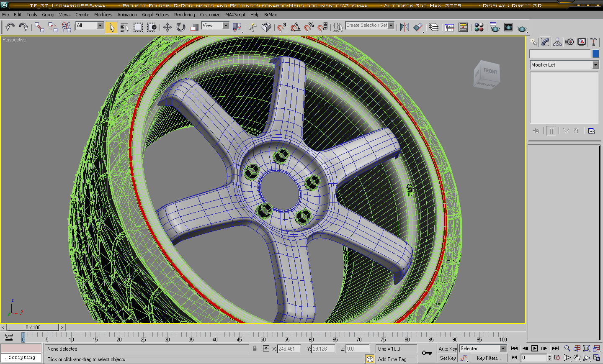Toggle Key Mode next to frame field

coord(515,358)
